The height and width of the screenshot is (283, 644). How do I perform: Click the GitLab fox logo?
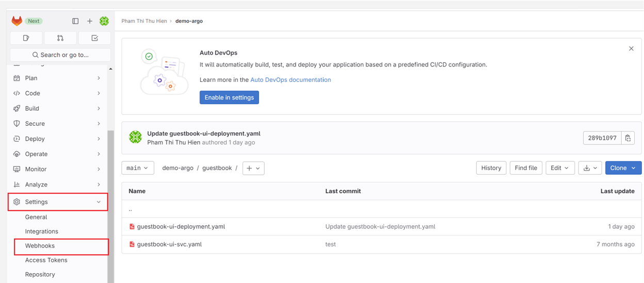tap(17, 21)
